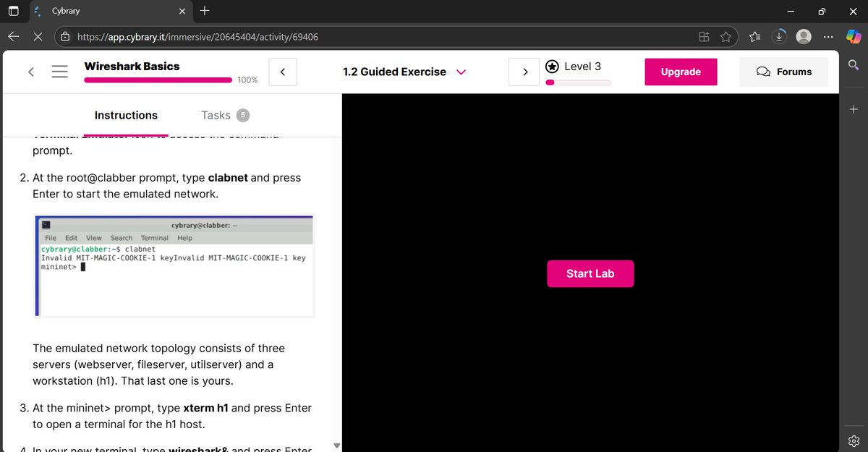Click the Level 3 progress bar

pyautogui.click(x=577, y=82)
